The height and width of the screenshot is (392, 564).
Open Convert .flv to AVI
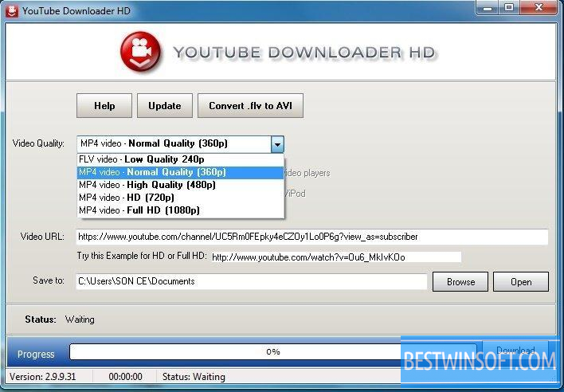[x=250, y=106]
